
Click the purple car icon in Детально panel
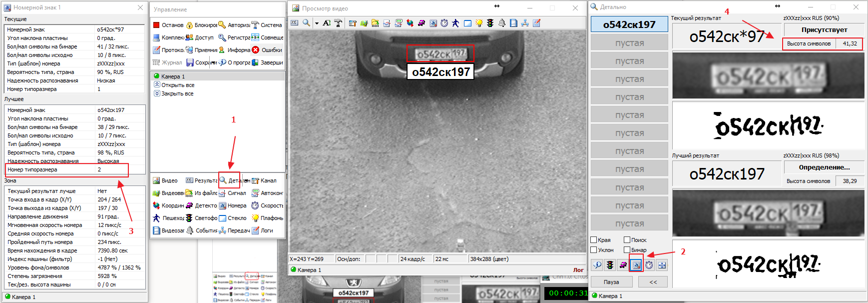point(623,265)
